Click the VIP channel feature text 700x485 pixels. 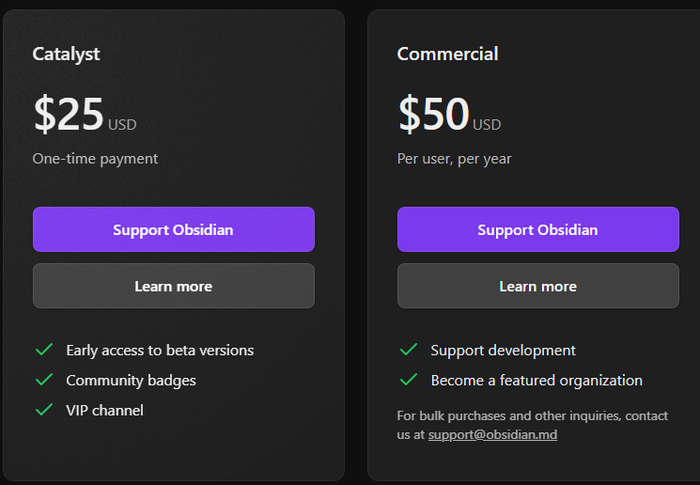point(105,410)
